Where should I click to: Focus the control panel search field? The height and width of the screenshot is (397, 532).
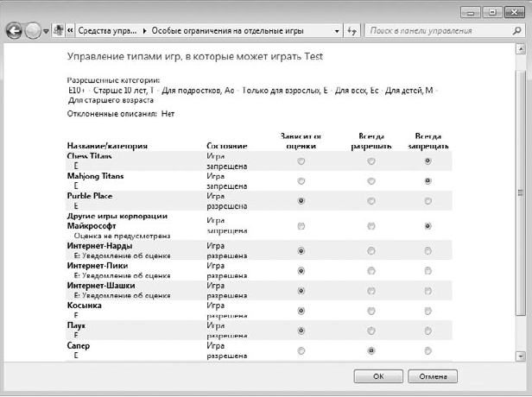(x=440, y=31)
